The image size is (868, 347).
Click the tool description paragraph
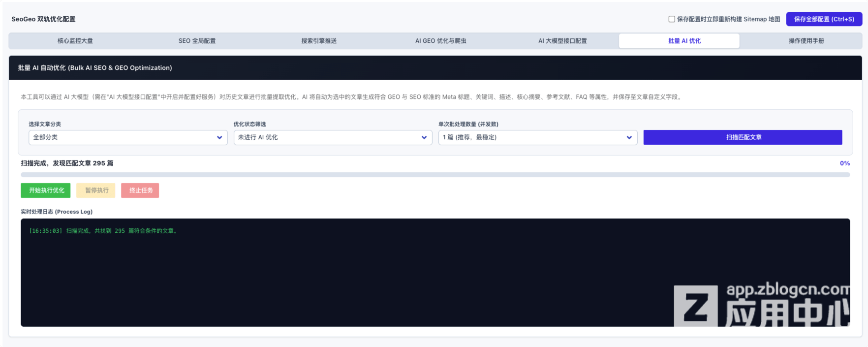click(352, 97)
